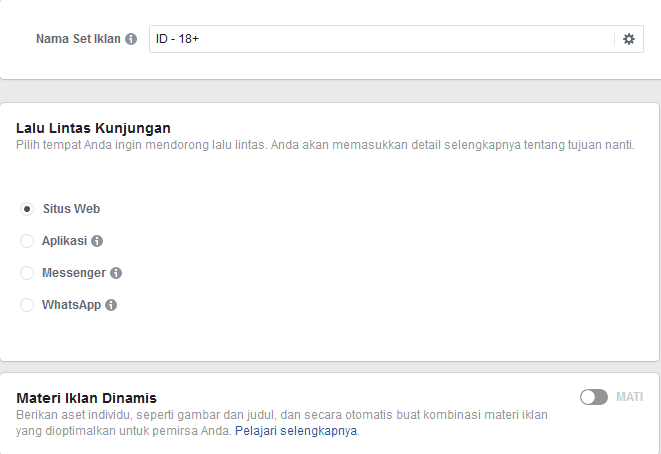Screen dimensions: 661x454
Task: Show info tooltip for WhatsApp
Action: pyautogui.click(x=111, y=305)
